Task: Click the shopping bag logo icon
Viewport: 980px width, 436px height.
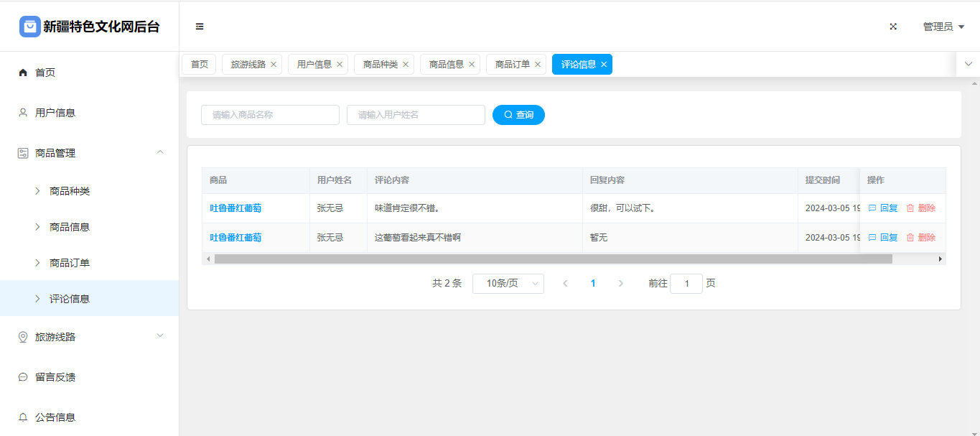Action: pos(29,27)
